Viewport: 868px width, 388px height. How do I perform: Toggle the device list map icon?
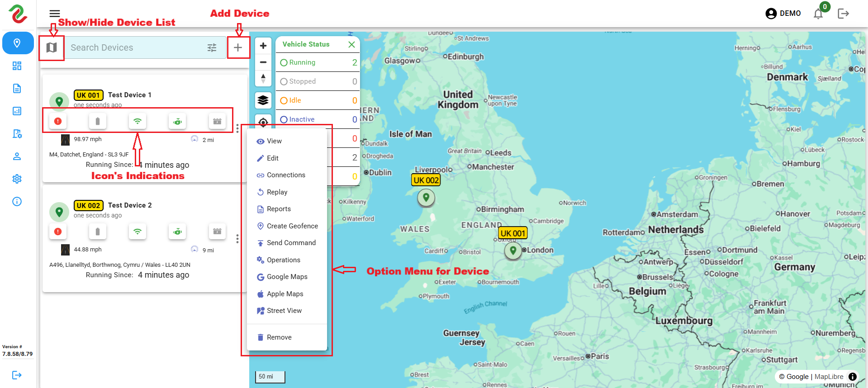tap(52, 47)
